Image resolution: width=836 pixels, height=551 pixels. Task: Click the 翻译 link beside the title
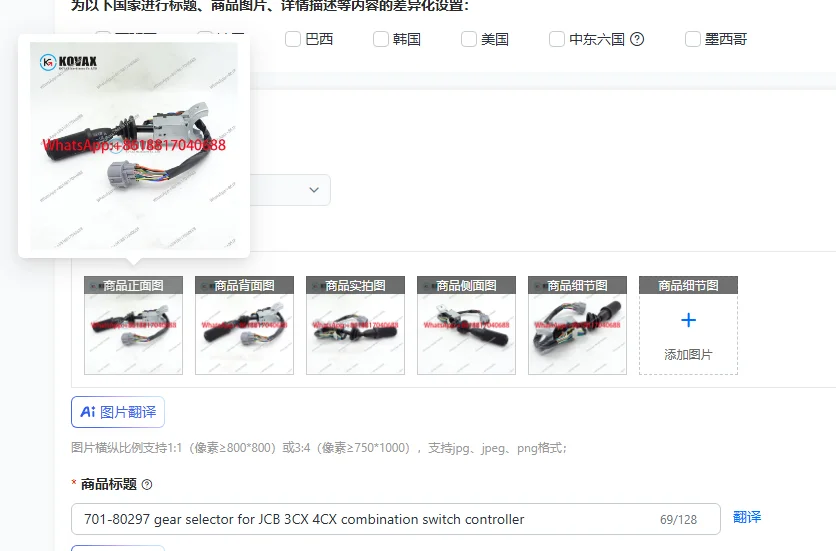(x=747, y=517)
